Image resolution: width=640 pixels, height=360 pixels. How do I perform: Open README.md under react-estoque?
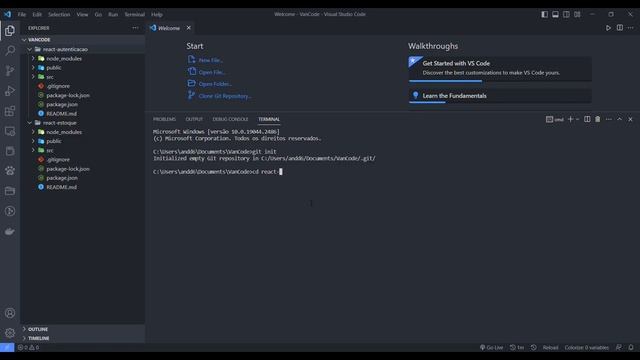coord(83,187)
